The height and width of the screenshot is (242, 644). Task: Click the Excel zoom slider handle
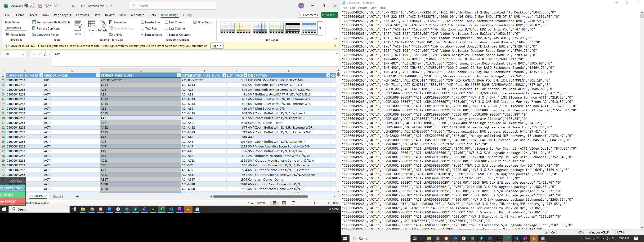coord(315,203)
